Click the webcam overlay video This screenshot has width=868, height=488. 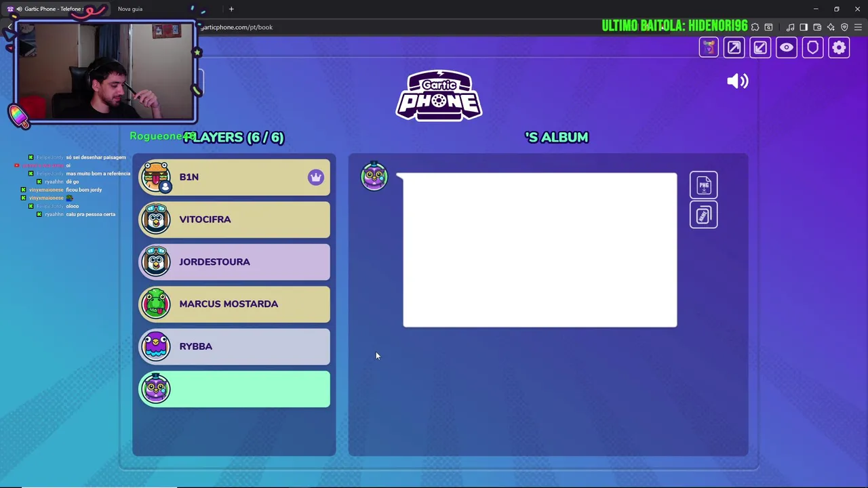pos(106,72)
